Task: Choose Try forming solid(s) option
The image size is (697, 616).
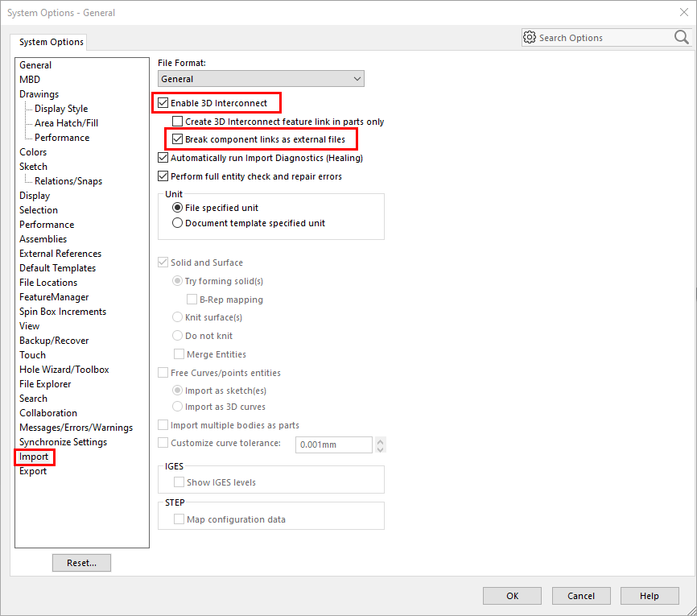Action: [x=177, y=281]
